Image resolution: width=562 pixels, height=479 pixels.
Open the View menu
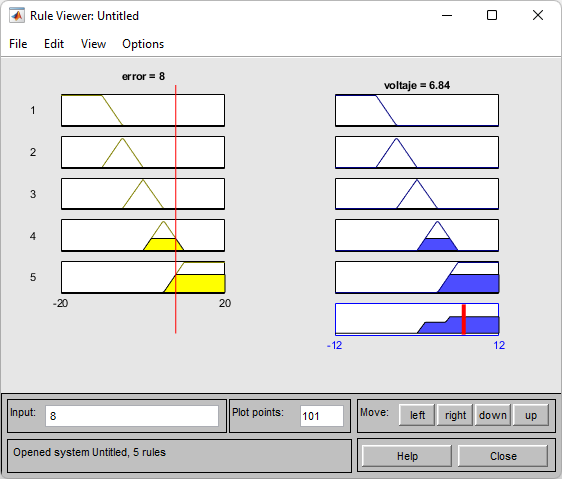(93, 44)
